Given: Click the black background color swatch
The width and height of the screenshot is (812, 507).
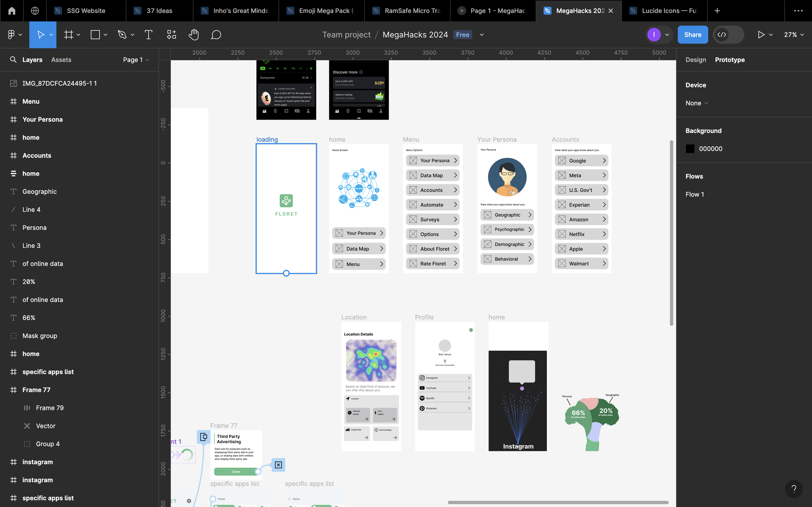Looking at the screenshot, I should pyautogui.click(x=690, y=149).
